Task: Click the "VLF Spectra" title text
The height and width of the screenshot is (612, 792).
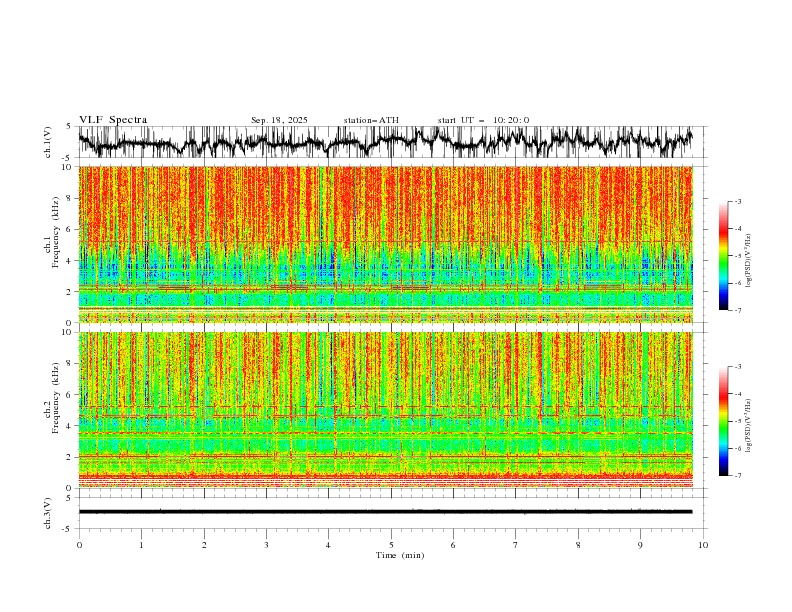Action: point(113,120)
